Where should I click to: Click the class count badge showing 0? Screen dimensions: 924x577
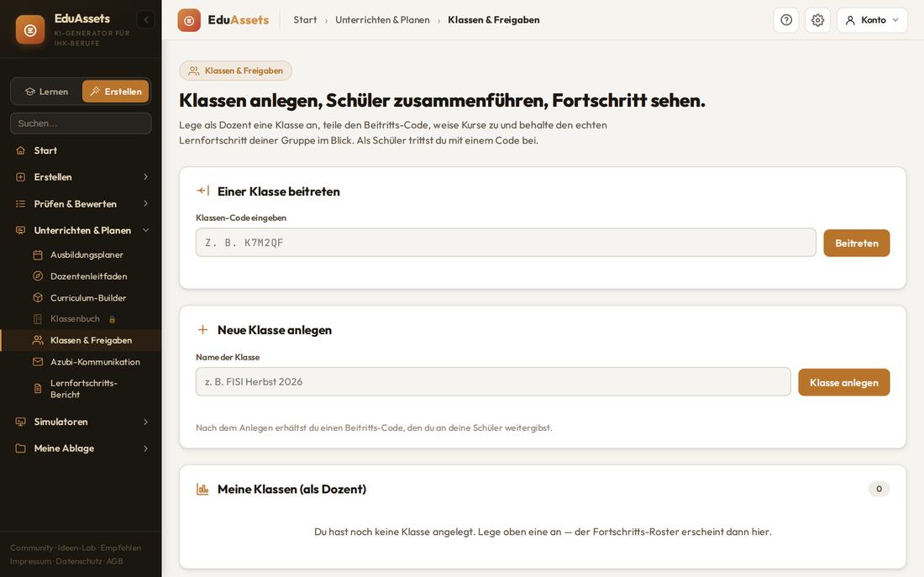[879, 489]
